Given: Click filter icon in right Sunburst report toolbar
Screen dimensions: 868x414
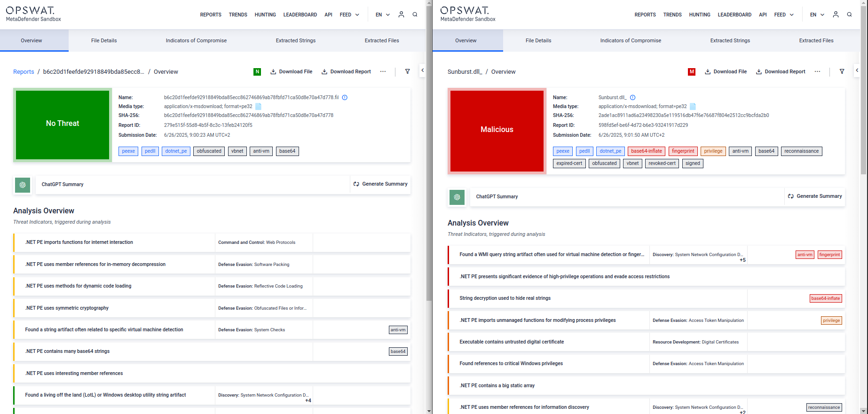Looking at the screenshot, I should click(842, 71).
